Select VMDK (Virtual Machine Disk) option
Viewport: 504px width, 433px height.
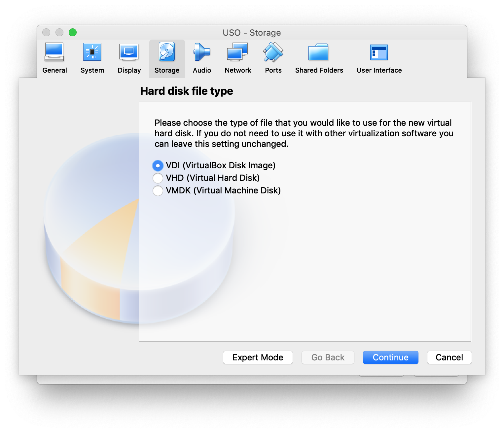[217, 190]
